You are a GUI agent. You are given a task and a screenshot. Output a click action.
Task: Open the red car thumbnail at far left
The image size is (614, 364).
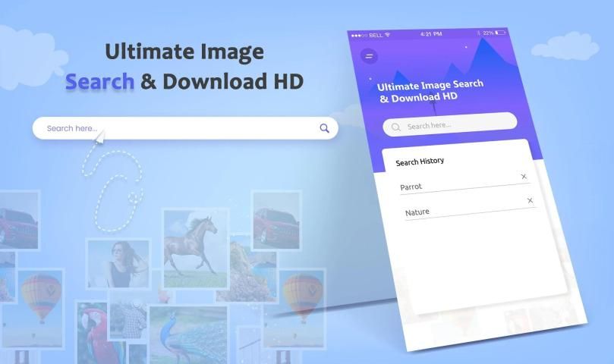tap(19, 218)
